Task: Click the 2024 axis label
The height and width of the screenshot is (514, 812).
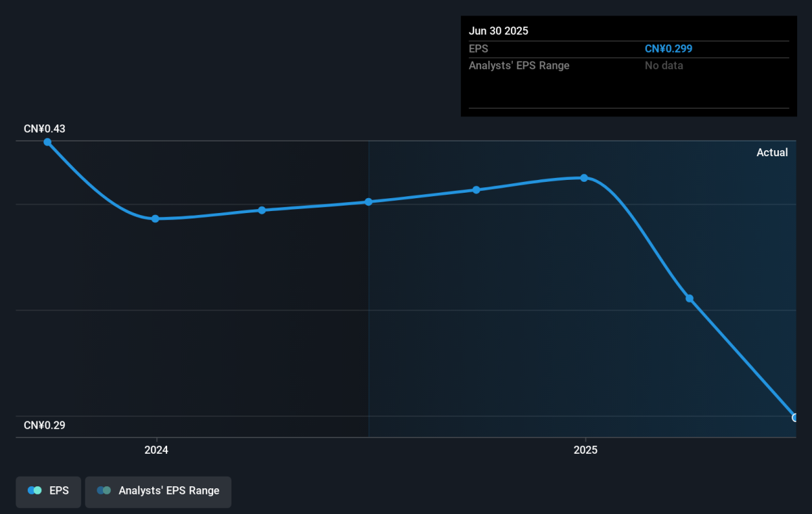Action: click(156, 450)
